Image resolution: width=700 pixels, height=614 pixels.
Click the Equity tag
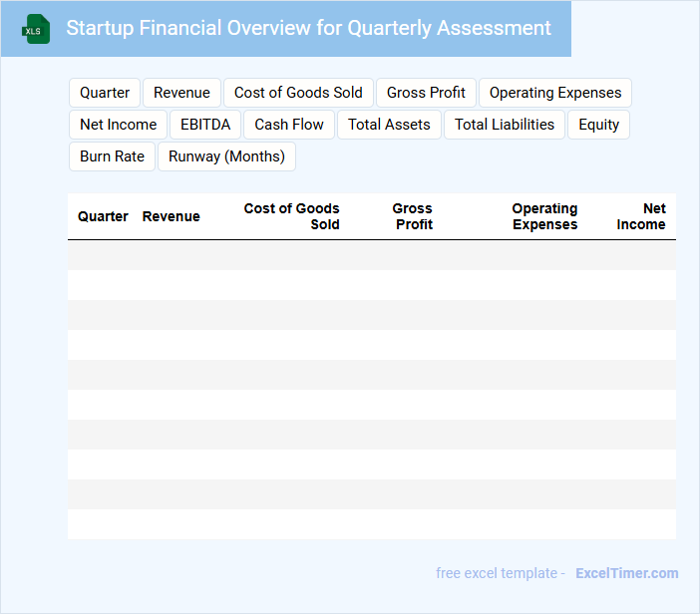(x=598, y=125)
